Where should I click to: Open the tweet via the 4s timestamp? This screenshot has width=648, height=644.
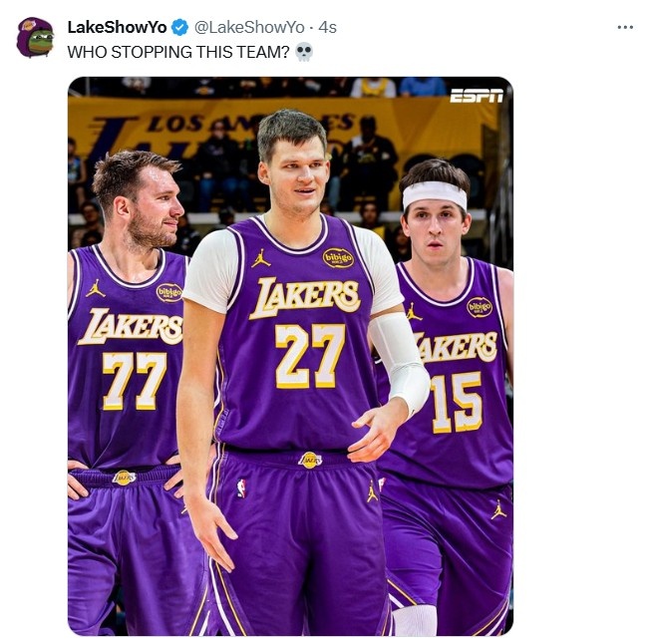[327, 27]
